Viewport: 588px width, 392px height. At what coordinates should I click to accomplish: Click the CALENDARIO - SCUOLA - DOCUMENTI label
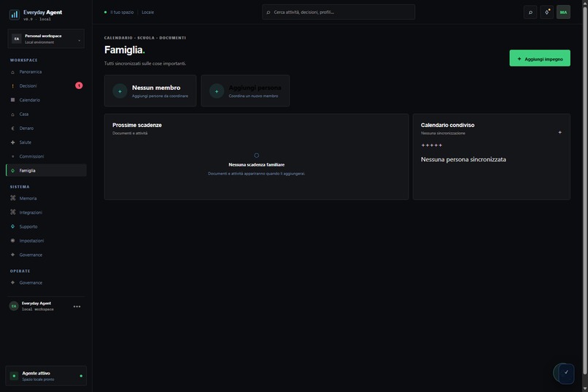144,38
